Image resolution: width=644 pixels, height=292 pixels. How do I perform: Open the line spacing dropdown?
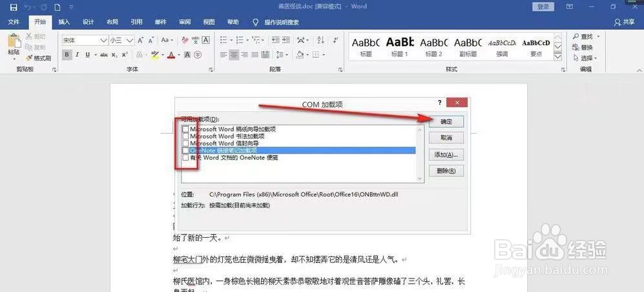pos(282,55)
